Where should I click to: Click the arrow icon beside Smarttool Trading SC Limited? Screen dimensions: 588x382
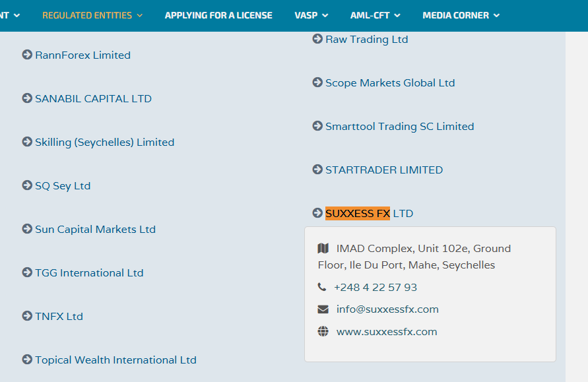(x=317, y=125)
